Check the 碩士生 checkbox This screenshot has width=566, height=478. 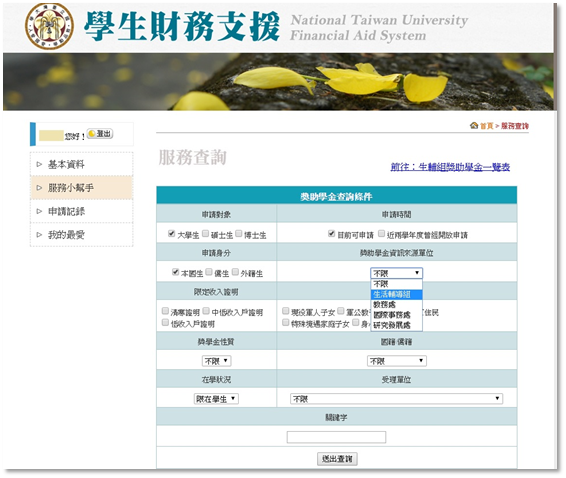[205, 234]
